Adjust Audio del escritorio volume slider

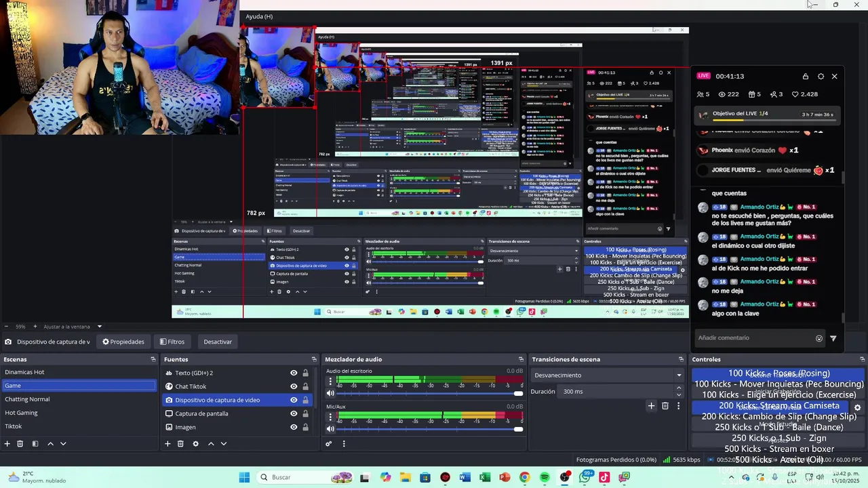[430, 393]
